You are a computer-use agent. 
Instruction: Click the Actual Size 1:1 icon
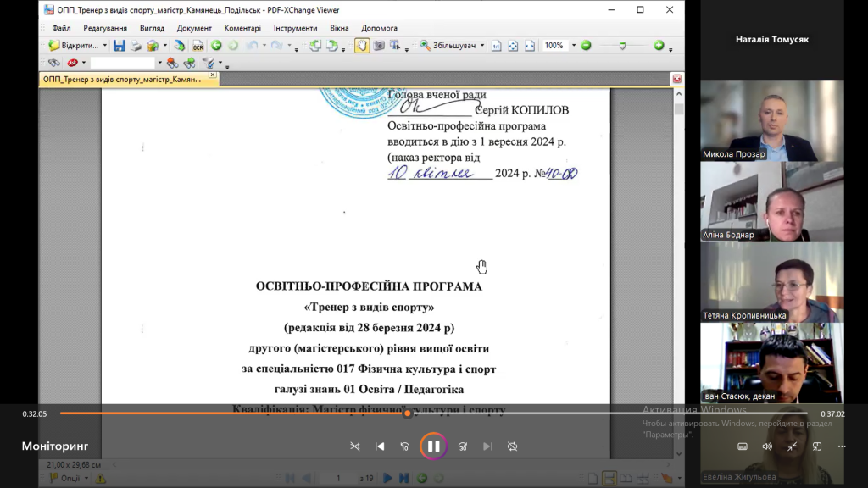click(x=497, y=46)
